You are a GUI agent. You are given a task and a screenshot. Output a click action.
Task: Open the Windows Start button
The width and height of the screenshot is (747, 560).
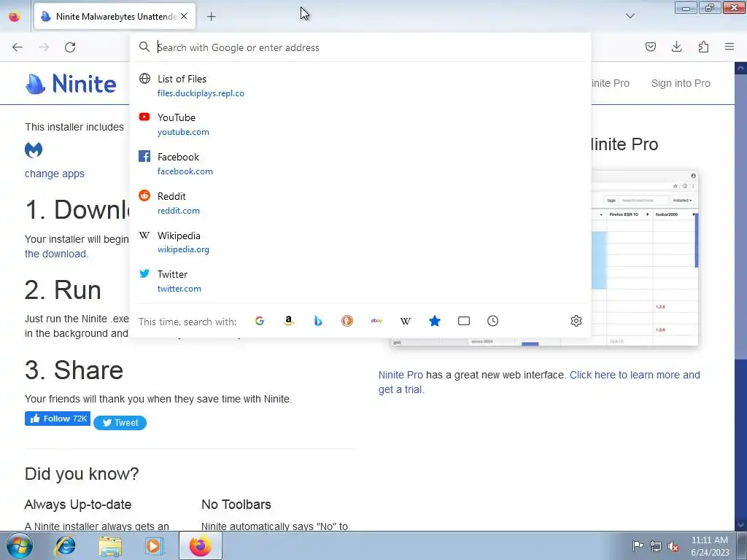pos(20,545)
